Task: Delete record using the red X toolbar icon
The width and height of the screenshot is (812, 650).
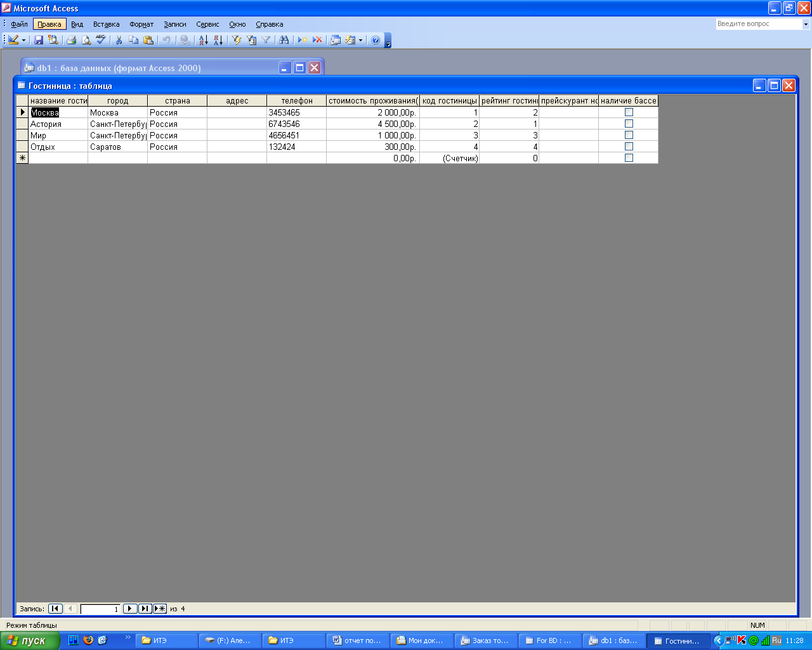Action: [317, 40]
